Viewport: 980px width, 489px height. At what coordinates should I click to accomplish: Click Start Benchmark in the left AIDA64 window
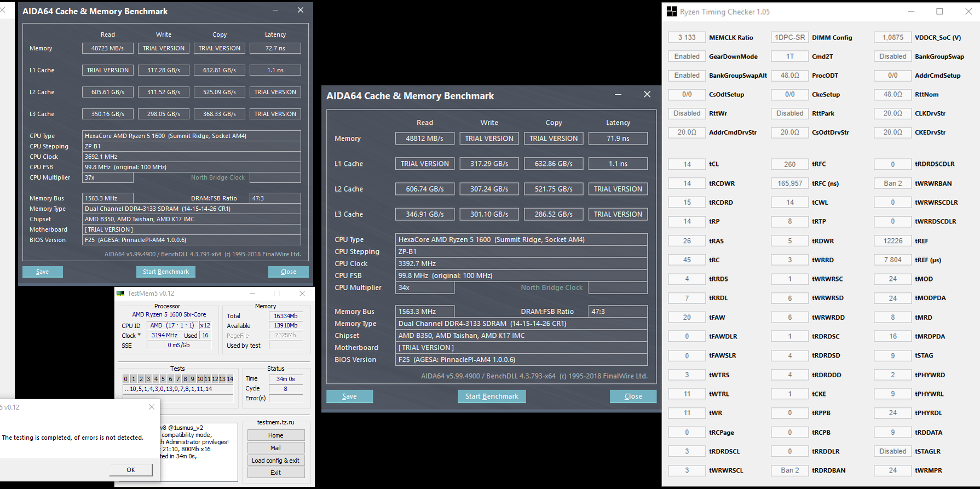pos(165,272)
